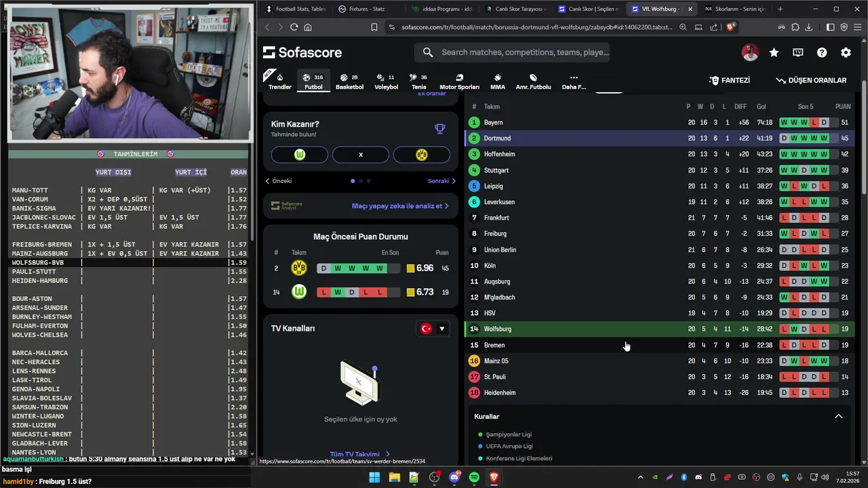Switch to Fixtures - Statz tab
Image resolution: width=868 pixels, height=488 pixels.
[366, 9]
